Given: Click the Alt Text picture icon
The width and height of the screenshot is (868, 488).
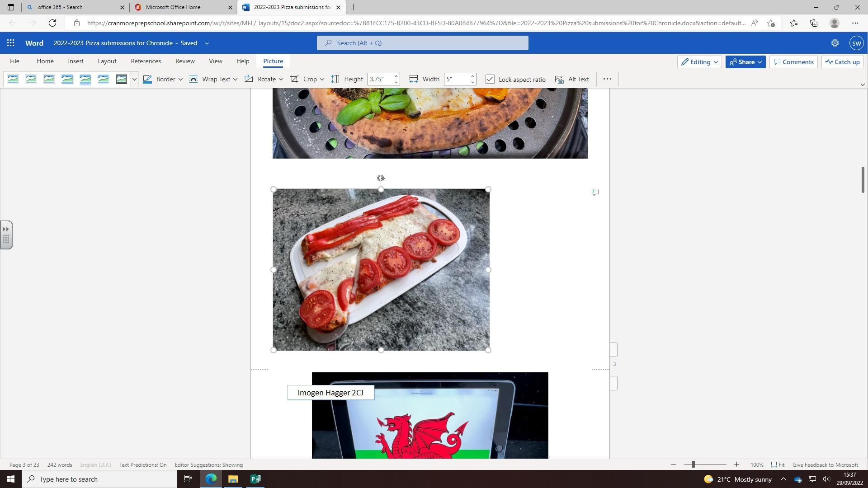Looking at the screenshot, I should point(559,80).
